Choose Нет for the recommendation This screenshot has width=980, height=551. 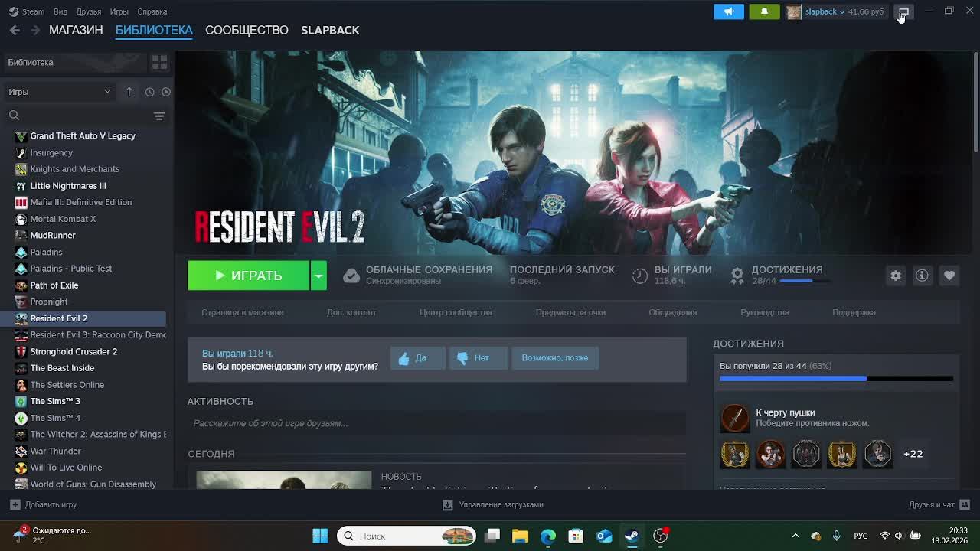tap(477, 357)
